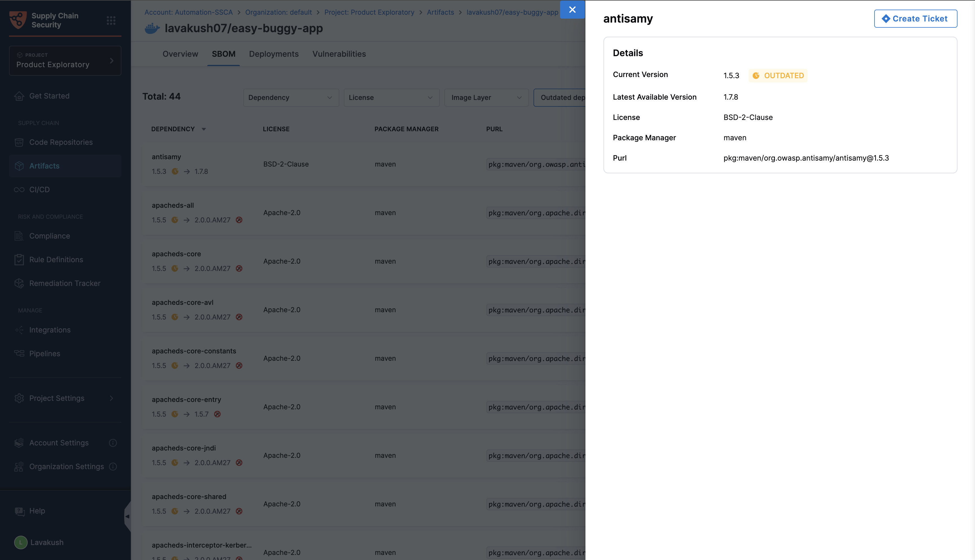Click the Artifacts breadcrumb link
Viewport: 975px width, 560px height.
(x=440, y=12)
